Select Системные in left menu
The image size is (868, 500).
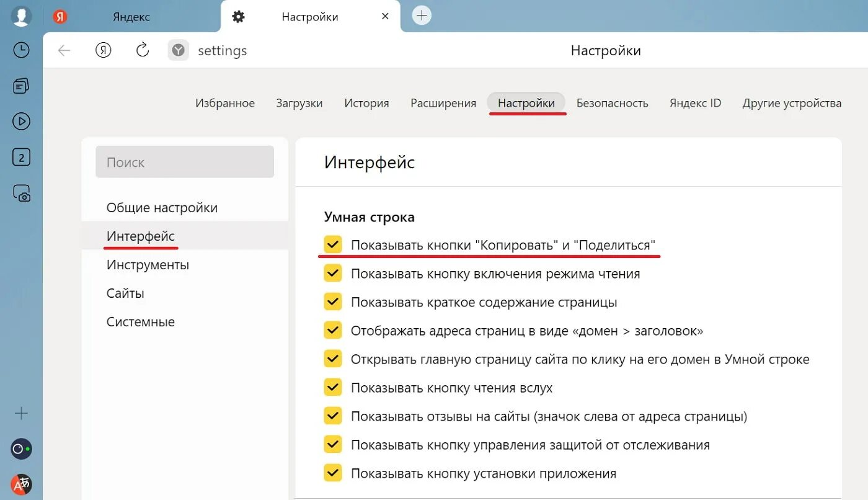click(x=185, y=322)
